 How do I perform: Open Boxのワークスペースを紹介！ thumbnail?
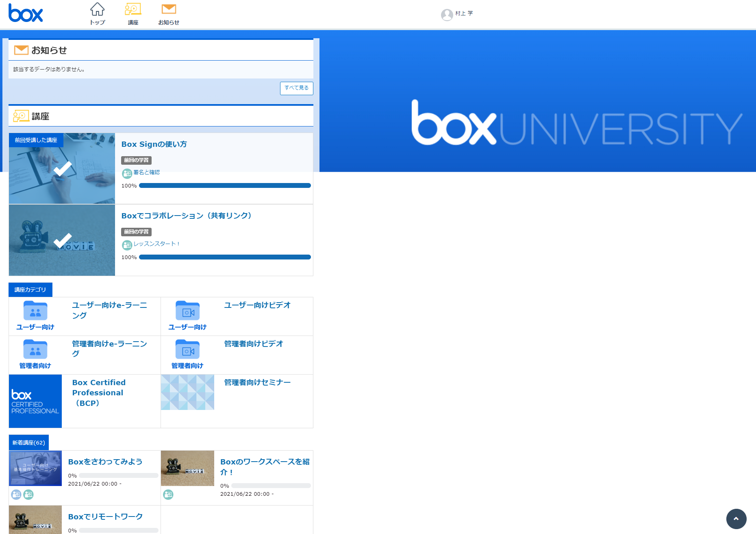point(187,468)
